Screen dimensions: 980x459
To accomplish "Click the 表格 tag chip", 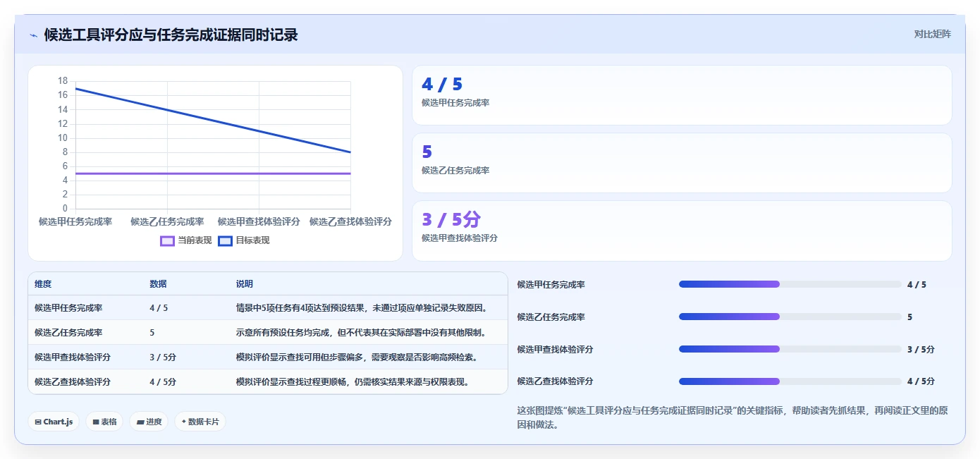I will [104, 422].
